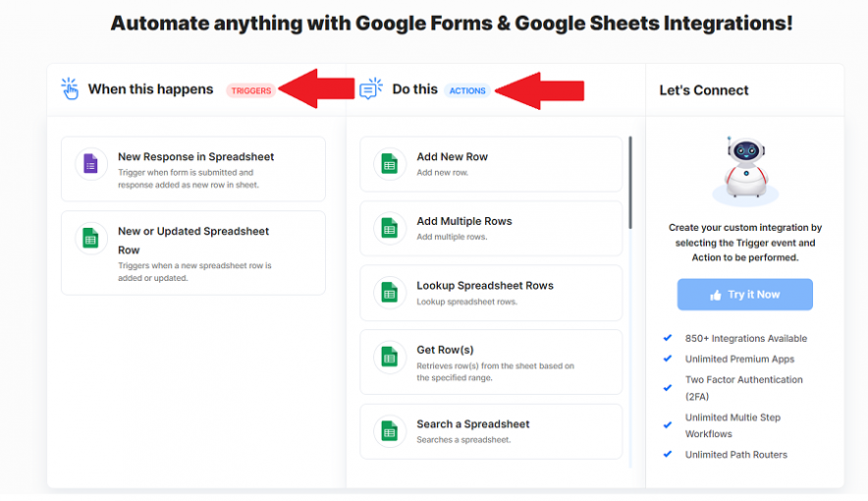Click the Sheets icon beside Search a Spreadsheet
868x501 pixels.
coord(390,431)
